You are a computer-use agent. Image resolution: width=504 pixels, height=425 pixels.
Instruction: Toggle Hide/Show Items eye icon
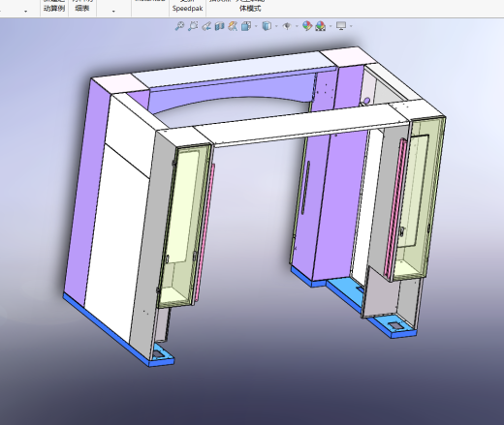(287, 26)
